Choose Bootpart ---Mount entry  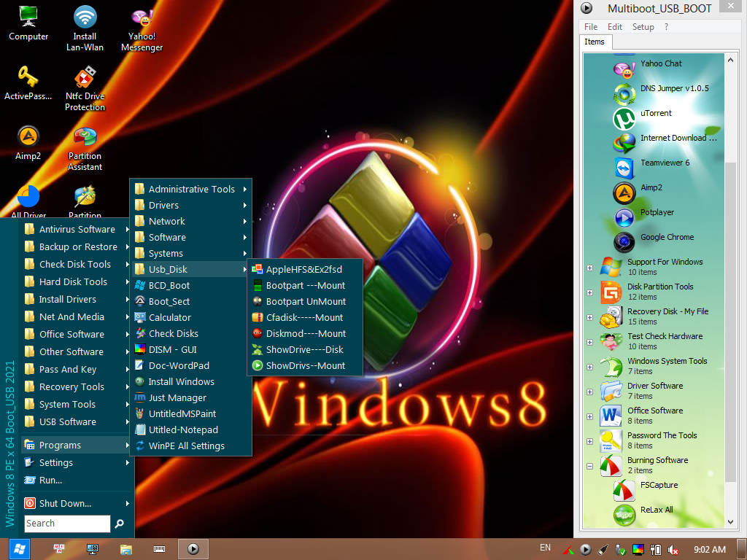(305, 285)
